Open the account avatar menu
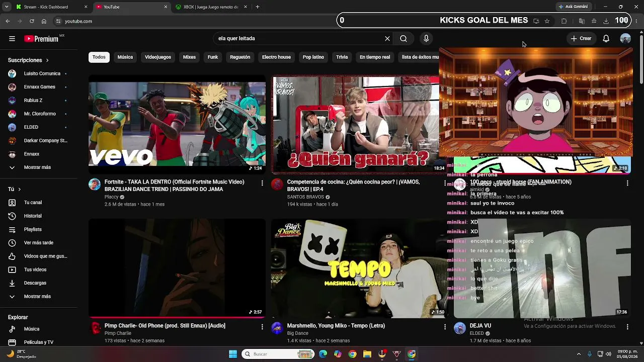The image size is (644, 362). pyautogui.click(x=625, y=39)
